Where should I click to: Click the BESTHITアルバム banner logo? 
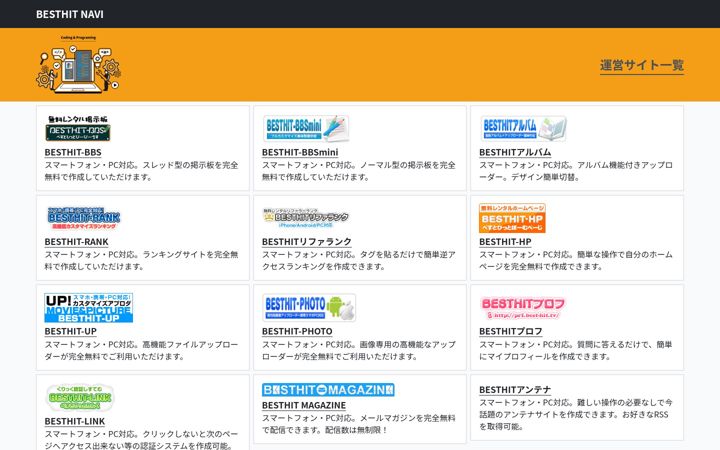pyautogui.click(x=523, y=128)
